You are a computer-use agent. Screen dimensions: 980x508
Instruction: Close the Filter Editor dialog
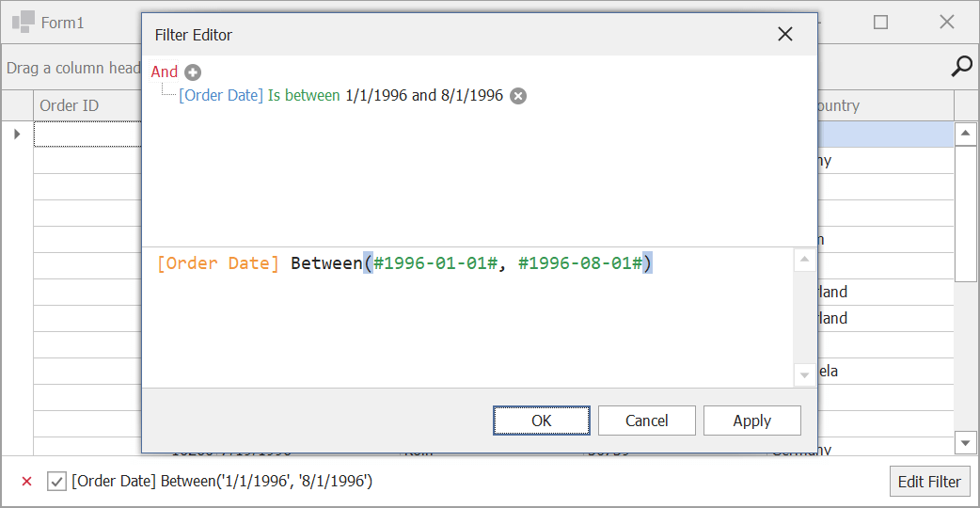[x=785, y=35]
